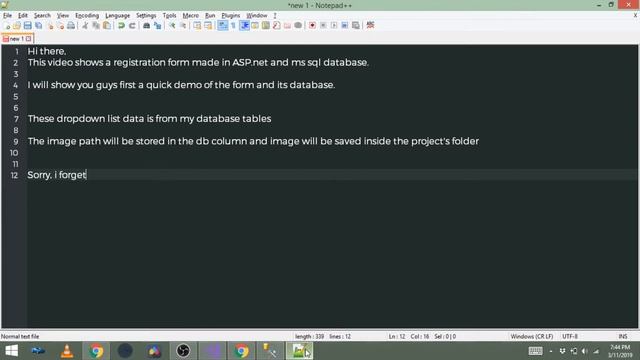Click line number 9 in the margin

(x=16, y=141)
